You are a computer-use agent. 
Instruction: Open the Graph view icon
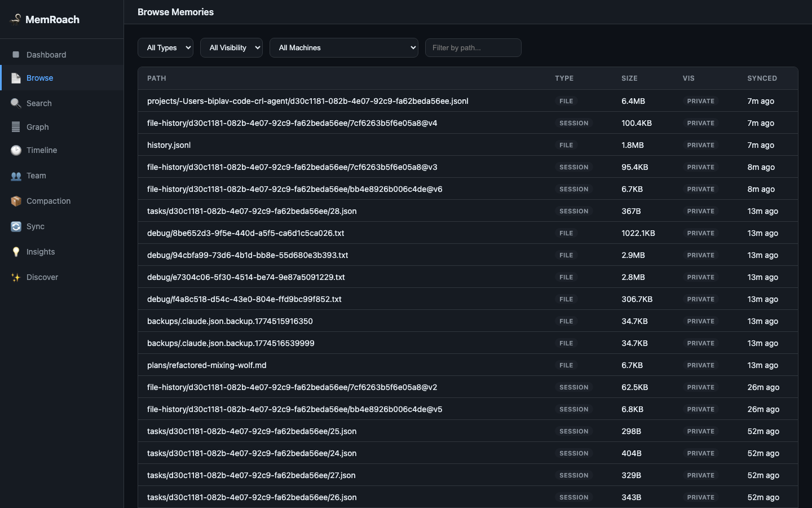pos(16,127)
